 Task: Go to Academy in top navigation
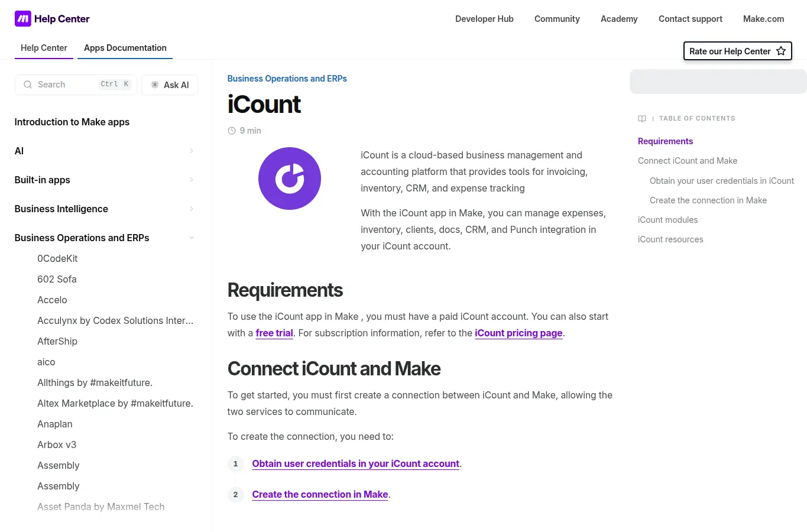pos(619,19)
